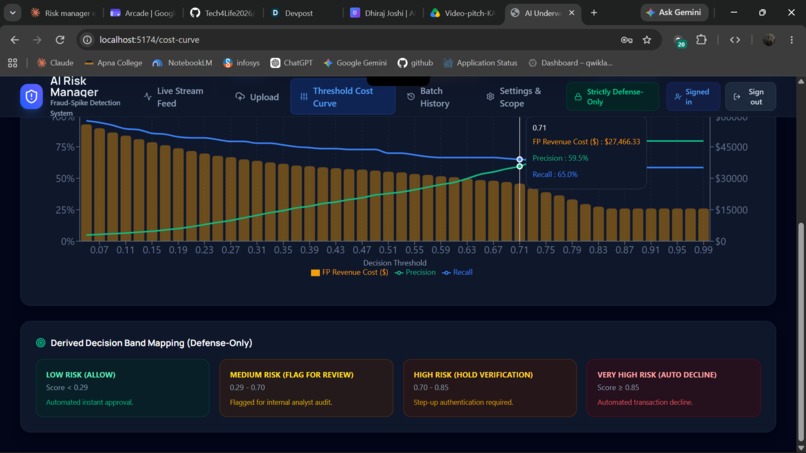This screenshot has width=806, height=453.
Task: Open the password manager key icon
Action: click(x=626, y=40)
